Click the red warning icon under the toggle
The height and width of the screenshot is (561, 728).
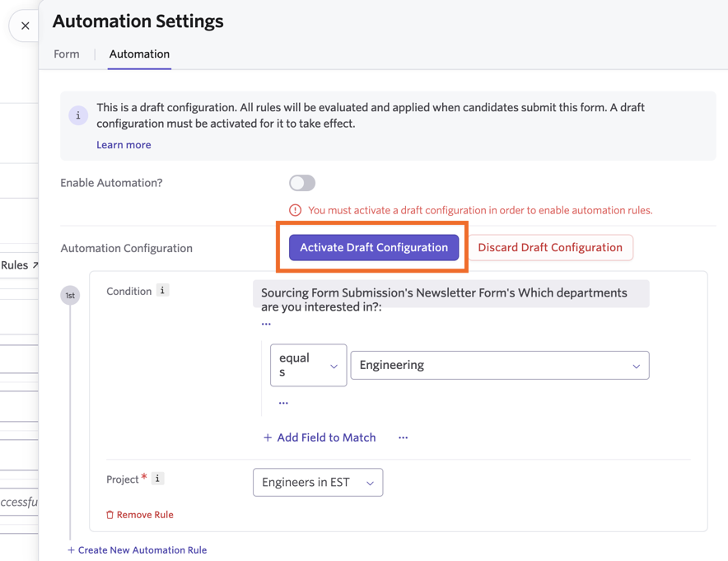296,210
